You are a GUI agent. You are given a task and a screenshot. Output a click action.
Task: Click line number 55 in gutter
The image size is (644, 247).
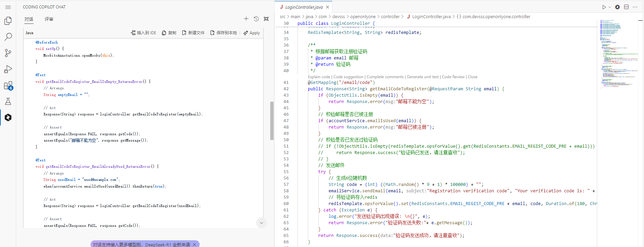[x=286, y=172]
